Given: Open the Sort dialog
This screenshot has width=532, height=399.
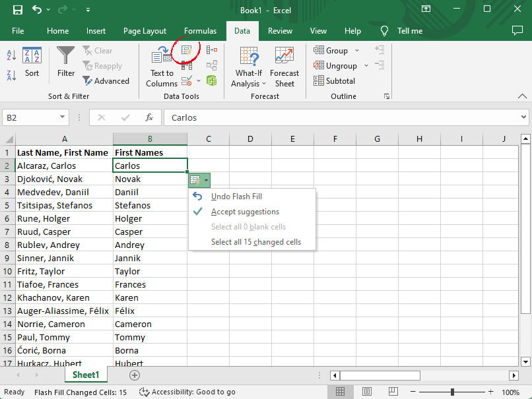Looking at the screenshot, I should click(32, 62).
